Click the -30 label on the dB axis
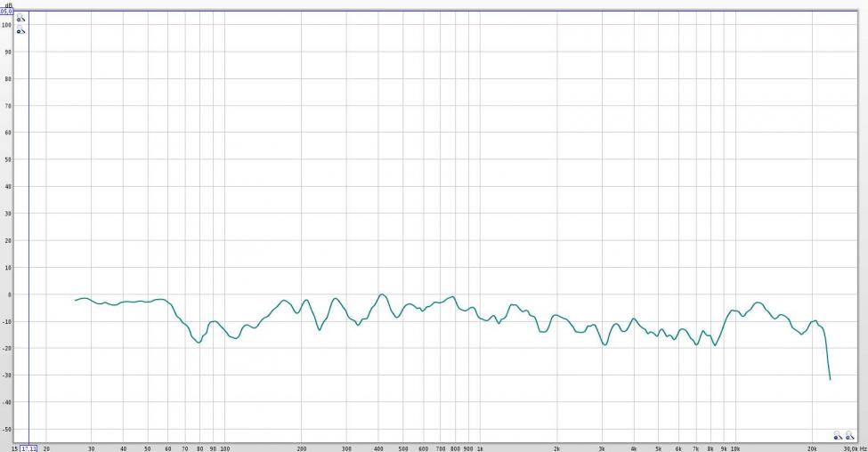 tap(6, 375)
